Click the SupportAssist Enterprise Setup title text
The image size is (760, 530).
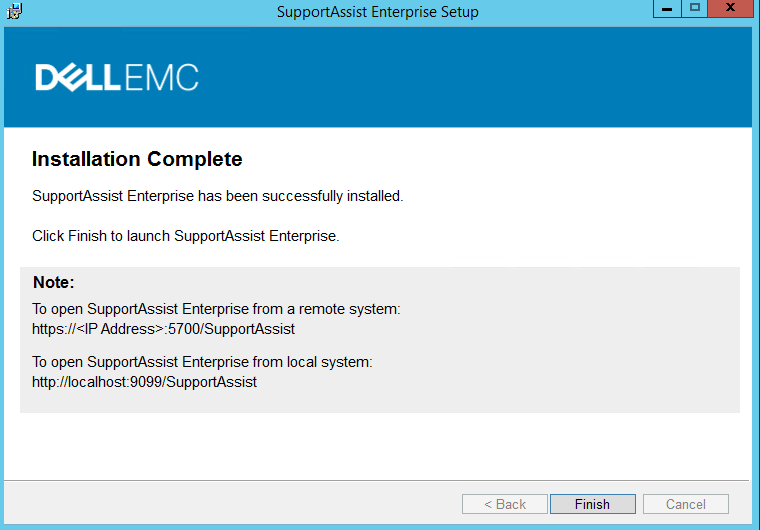pyautogui.click(x=378, y=12)
